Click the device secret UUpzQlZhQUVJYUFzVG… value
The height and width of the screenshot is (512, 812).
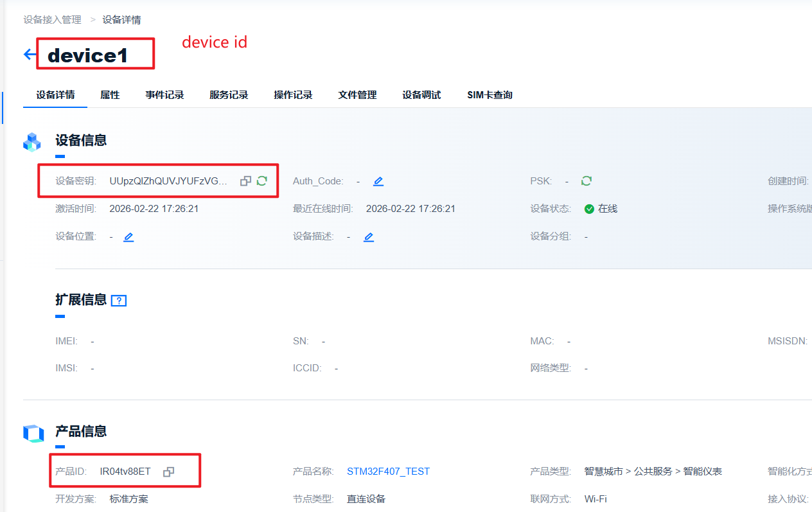pyautogui.click(x=168, y=181)
